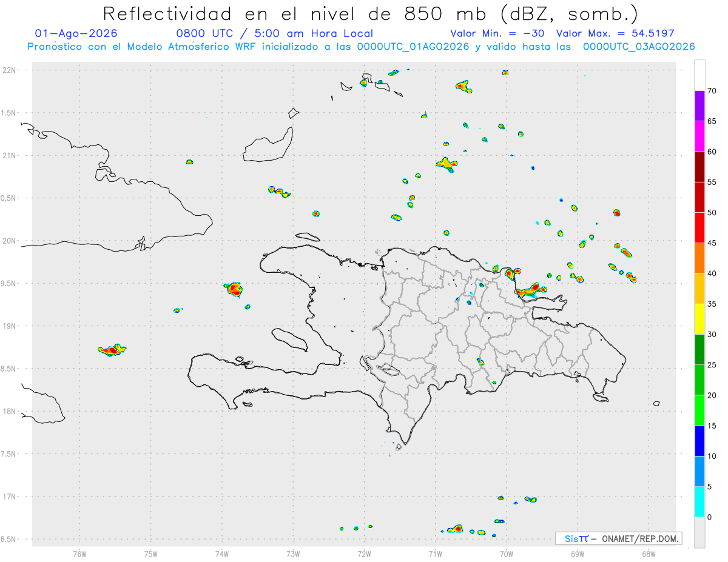
Task: Select the "20N" latitude axis label
Action: [x=10, y=241]
